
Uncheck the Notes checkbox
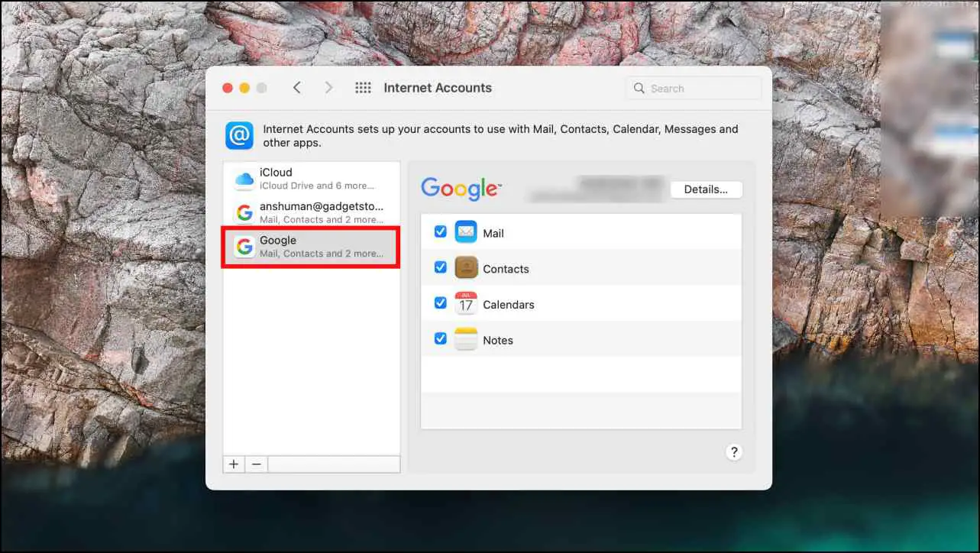tap(440, 338)
